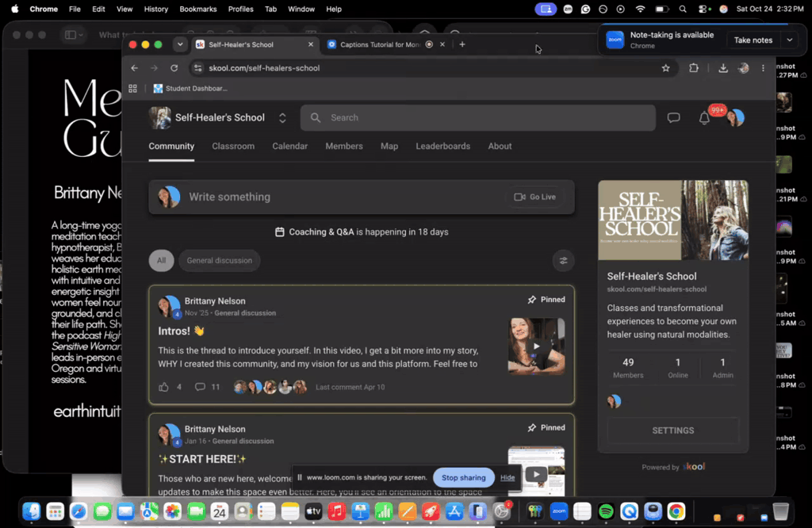
Task: Open the Members tab
Action: (x=344, y=147)
